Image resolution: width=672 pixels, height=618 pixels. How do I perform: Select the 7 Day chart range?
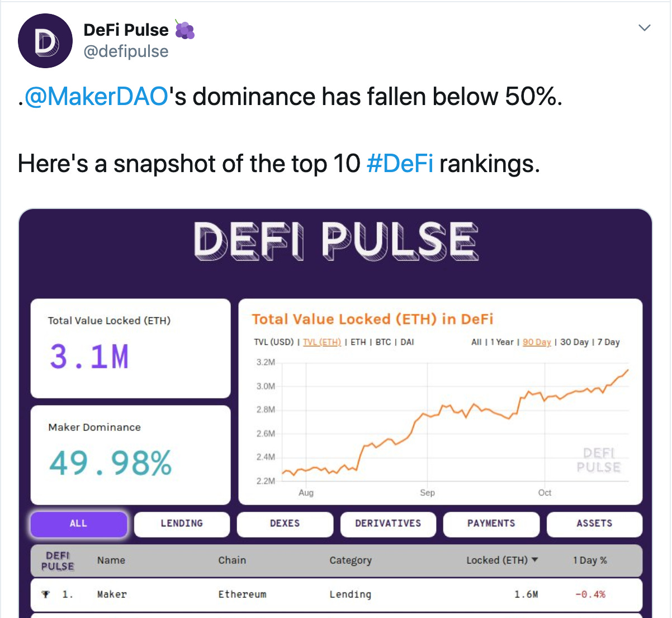coord(608,342)
